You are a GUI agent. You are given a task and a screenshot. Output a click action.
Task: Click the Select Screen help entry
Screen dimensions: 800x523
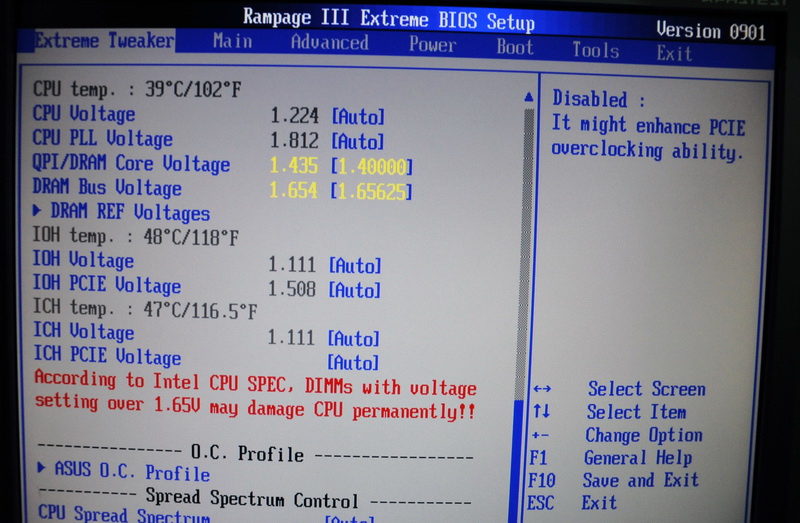pyautogui.click(x=647, y=389)
